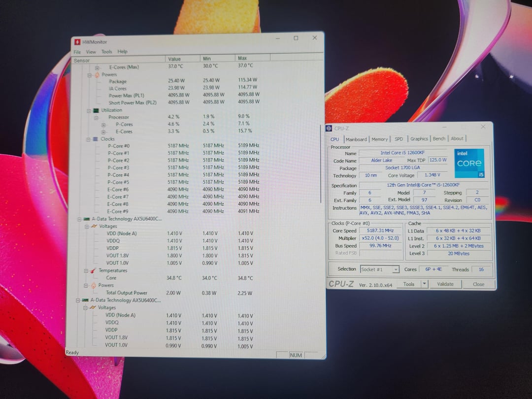Click second A-Data Technology memory module icon
Screen dimensions: 532x399
[x=85, y=300]
